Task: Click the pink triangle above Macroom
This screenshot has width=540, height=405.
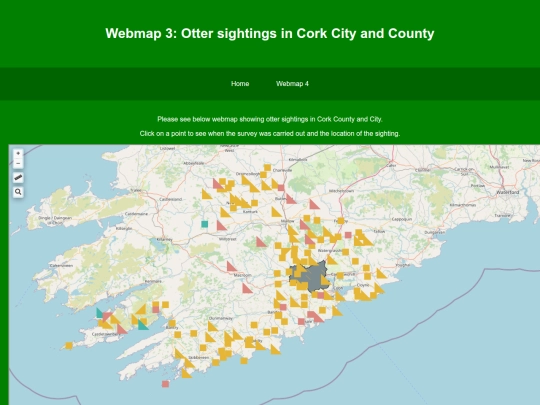Action: [231, 267]
